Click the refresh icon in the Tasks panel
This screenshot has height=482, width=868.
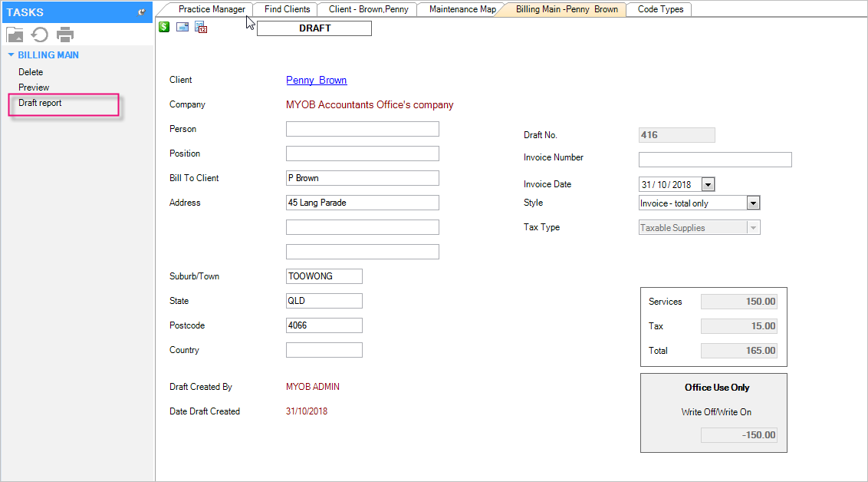(x=40, y=35)
